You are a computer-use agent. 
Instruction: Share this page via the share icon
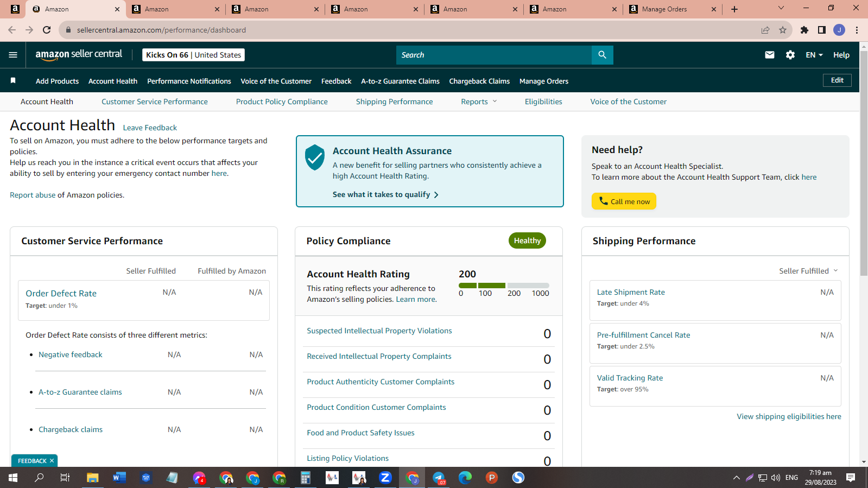click(x=765, y=30)
